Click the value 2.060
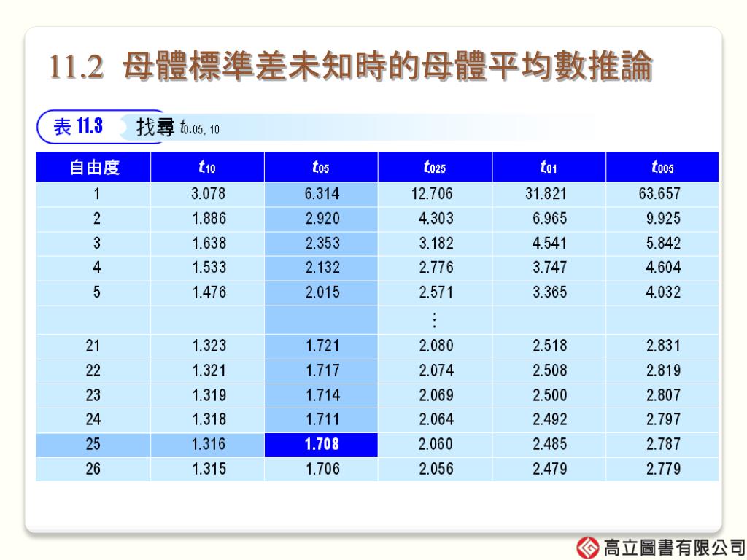 (436, 444)
